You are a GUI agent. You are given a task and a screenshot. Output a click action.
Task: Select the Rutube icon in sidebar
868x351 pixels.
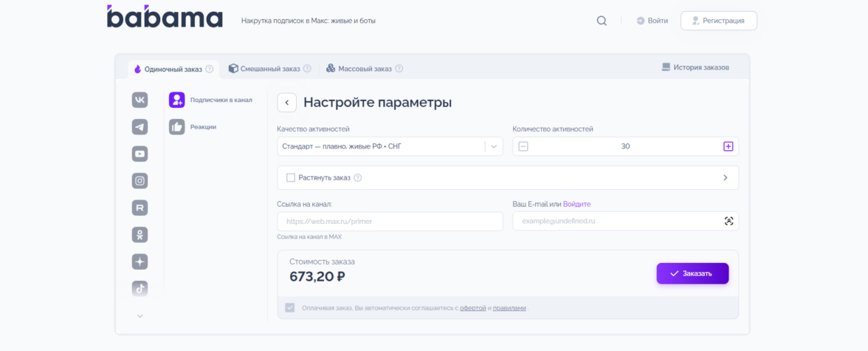tap(139, 208)
